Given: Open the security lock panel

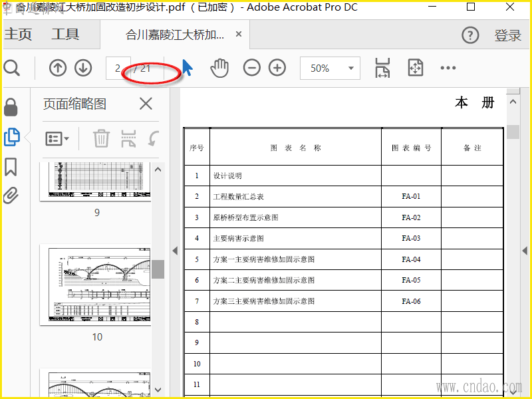Looking at the screenshot, I should click(11, 107).
